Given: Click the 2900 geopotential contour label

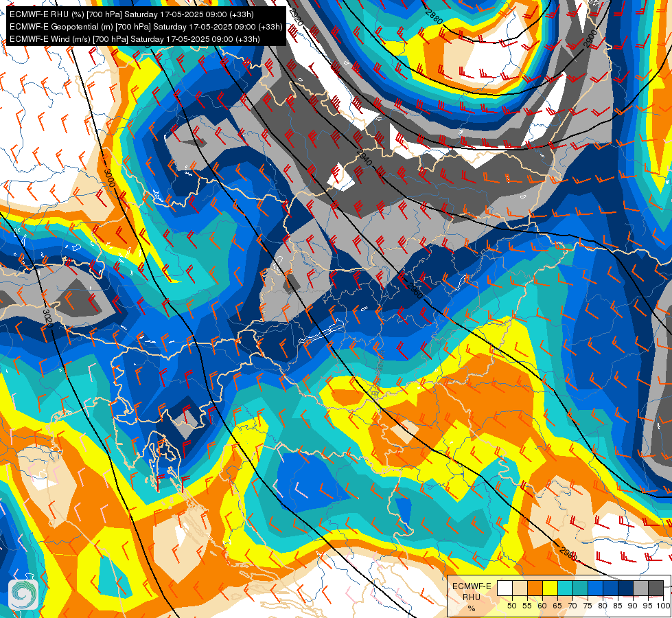Looking at the screenshot, I should point(590,38).
